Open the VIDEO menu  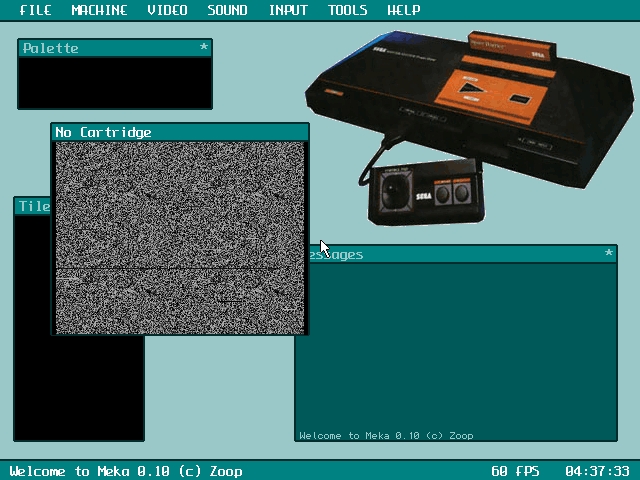(x=167, y=10)
